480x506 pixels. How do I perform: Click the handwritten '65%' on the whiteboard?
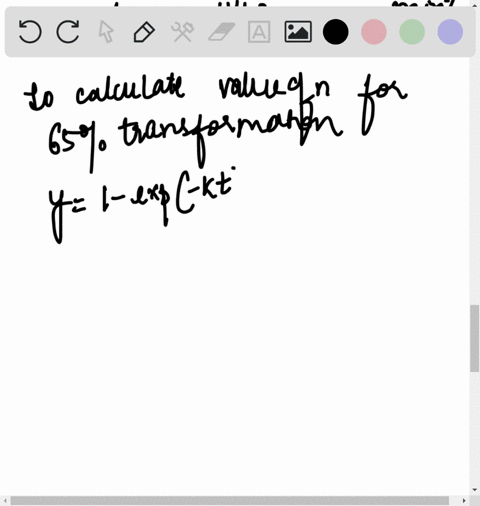(77, 143)
